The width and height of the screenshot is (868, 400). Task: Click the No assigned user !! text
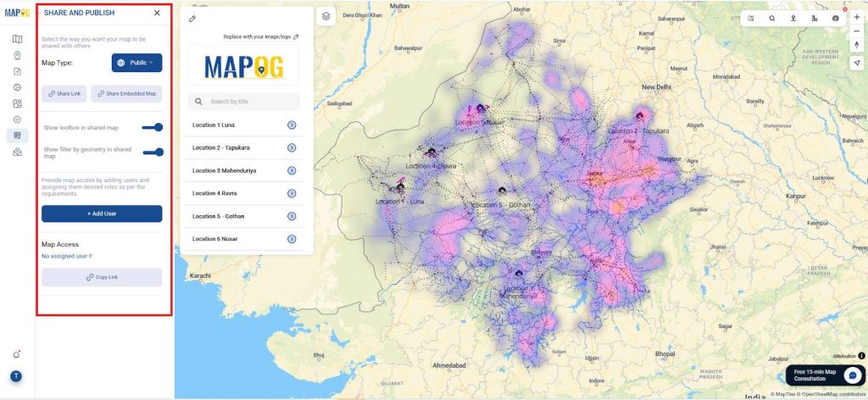[67, 256]
